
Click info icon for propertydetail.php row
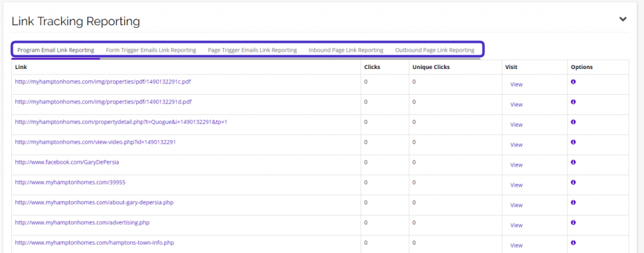pos(574,122)
